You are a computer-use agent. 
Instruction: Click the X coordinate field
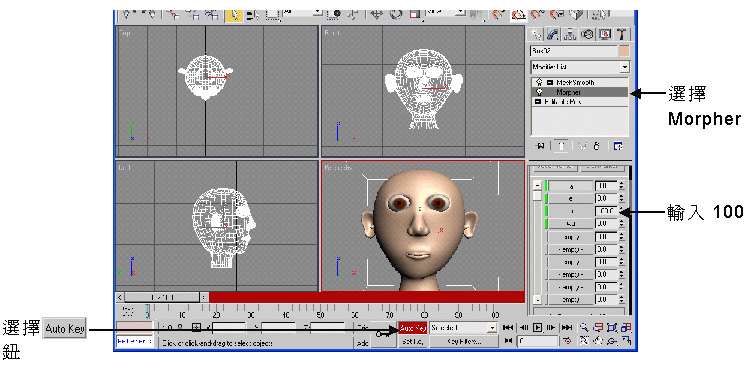[229, 328]
